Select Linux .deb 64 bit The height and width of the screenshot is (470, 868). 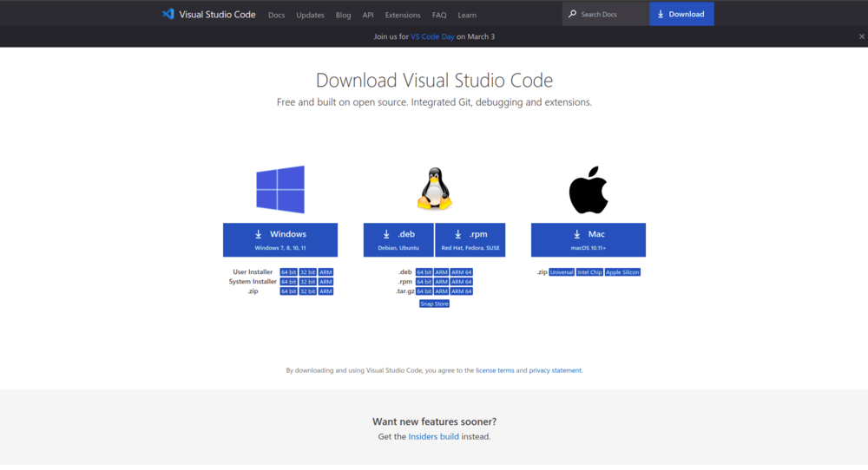coord(424,272)
